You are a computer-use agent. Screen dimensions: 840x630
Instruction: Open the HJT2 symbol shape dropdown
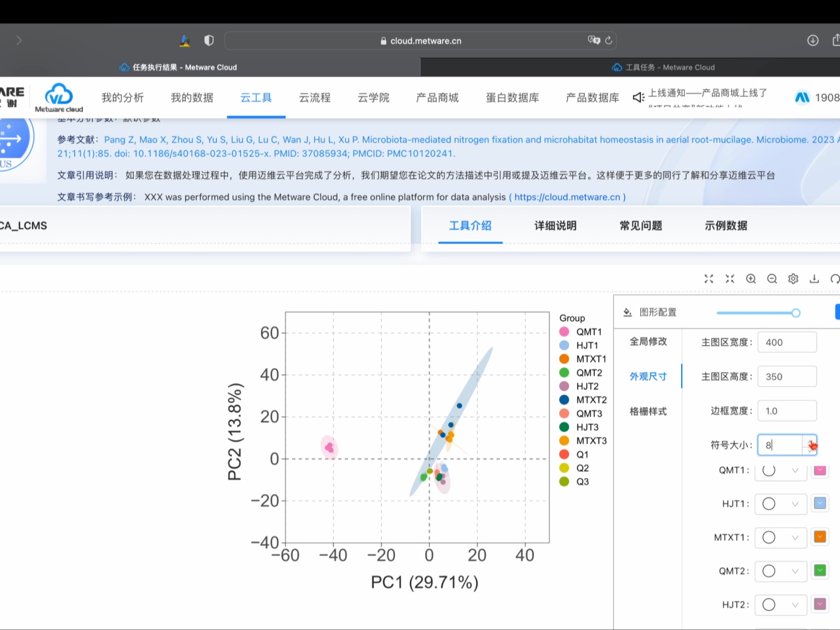point(781,605)
